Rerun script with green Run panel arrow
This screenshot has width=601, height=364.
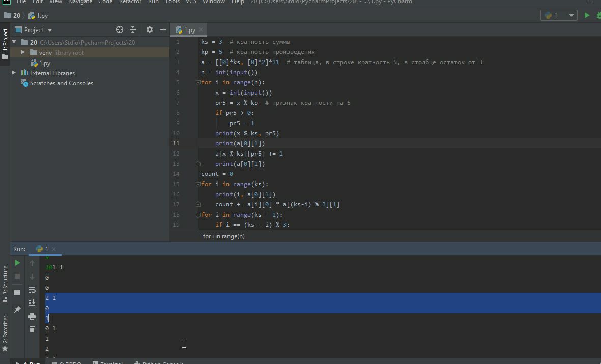[x=17, y=263]
